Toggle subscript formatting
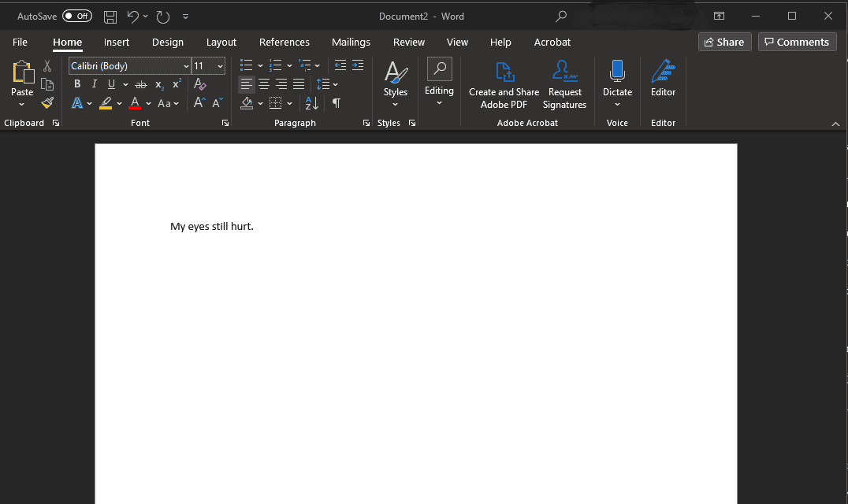 pyautogui.click(x=158, y=84)
